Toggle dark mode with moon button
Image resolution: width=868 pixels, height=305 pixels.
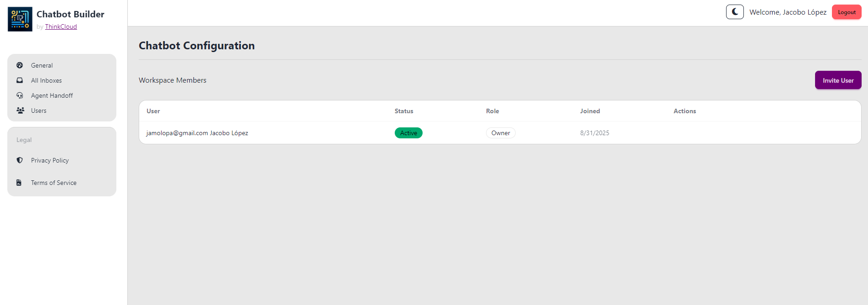735,12
